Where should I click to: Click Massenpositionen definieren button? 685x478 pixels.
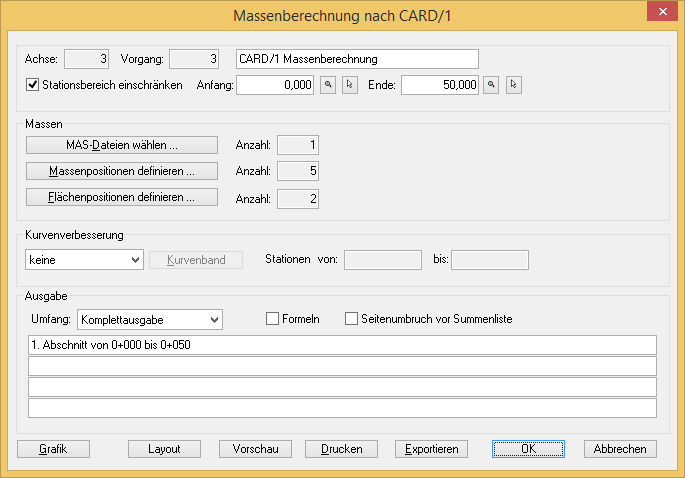[122, 171]
